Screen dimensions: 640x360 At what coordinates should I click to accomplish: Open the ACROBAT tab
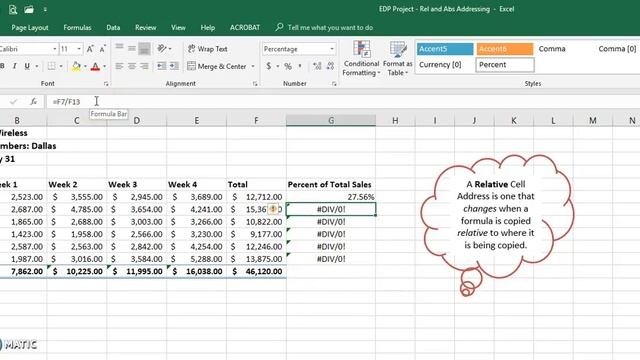pos(244,28)
